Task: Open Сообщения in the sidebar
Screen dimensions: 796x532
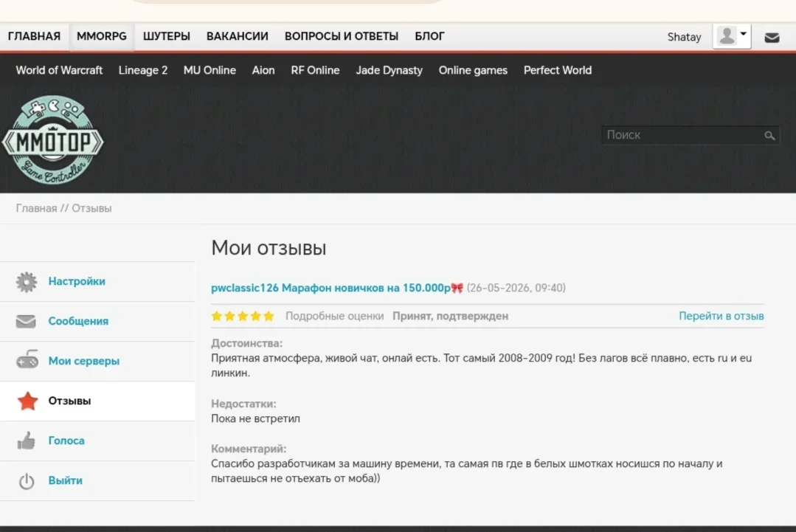Action: click(78, 321)
